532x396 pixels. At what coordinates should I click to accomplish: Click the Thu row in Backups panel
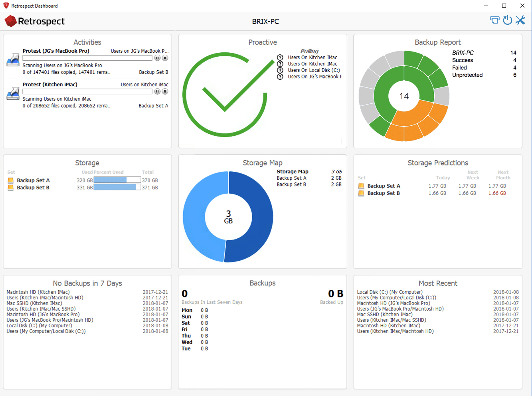(x=195, y=336)
